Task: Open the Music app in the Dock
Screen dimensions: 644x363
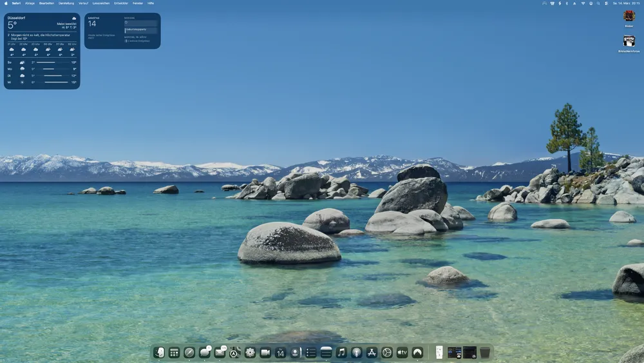Action: pyautogui.click(x=341, y=353)
